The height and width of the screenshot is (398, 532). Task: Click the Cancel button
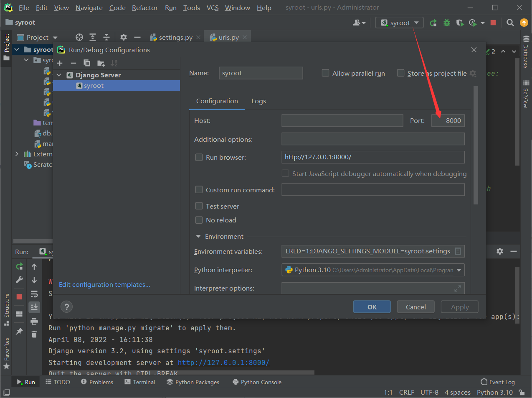416,307
